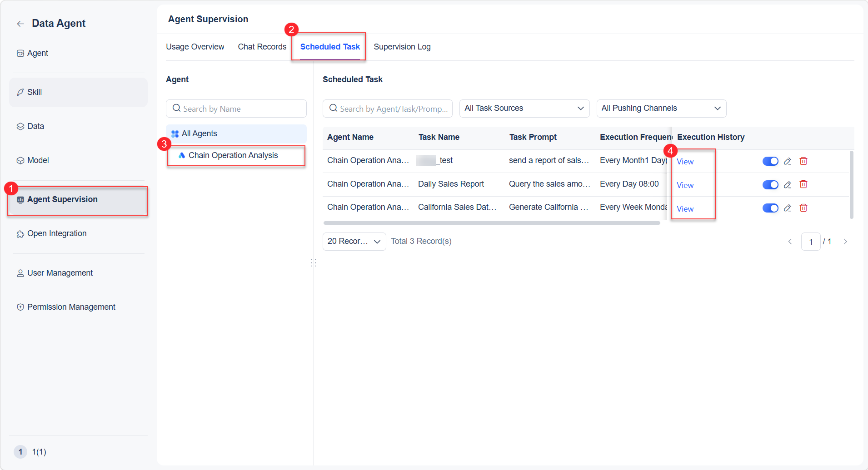Open the 20 Records per page selector
This screenshot has height=470, width=868.
coord(354,242)
